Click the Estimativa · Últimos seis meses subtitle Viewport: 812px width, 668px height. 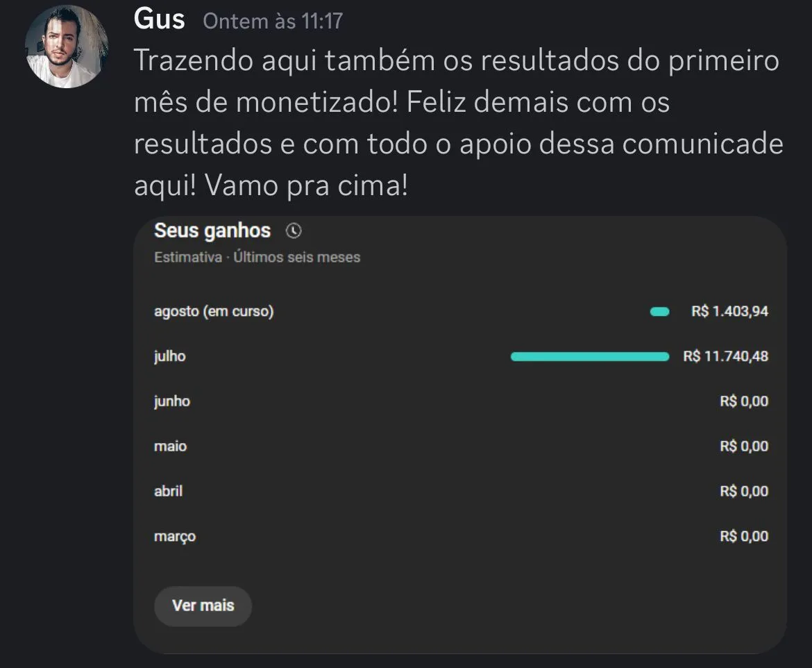click(257, 258)
